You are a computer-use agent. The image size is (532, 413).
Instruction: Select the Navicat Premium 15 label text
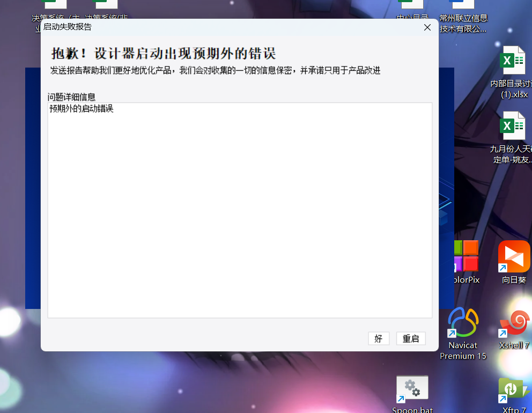[x=463, y=351]
